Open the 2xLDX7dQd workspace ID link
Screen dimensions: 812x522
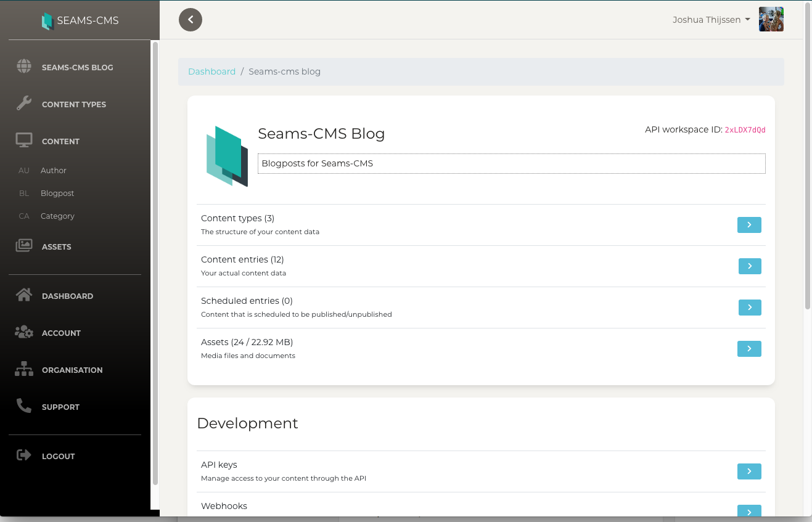point(744,129)
